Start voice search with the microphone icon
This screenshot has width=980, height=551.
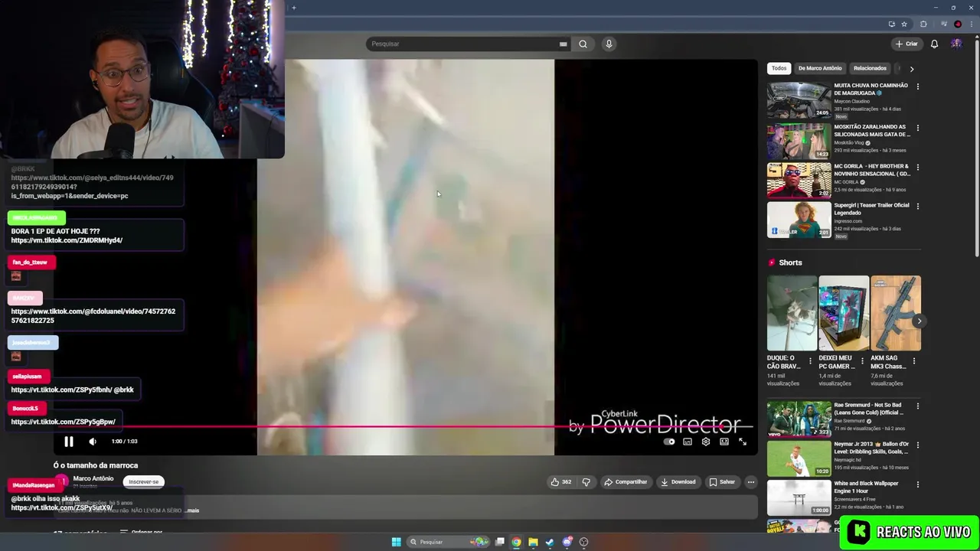[609, 44]
